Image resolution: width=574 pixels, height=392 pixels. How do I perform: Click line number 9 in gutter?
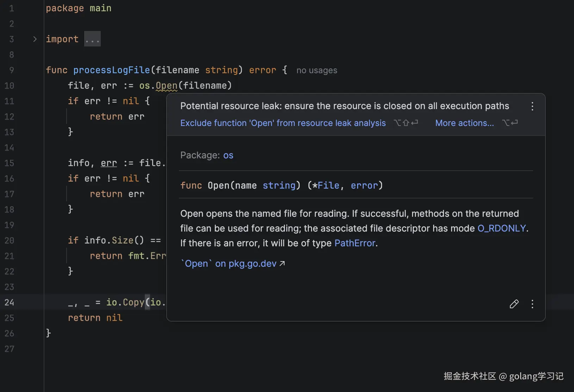tap(12, 70)
